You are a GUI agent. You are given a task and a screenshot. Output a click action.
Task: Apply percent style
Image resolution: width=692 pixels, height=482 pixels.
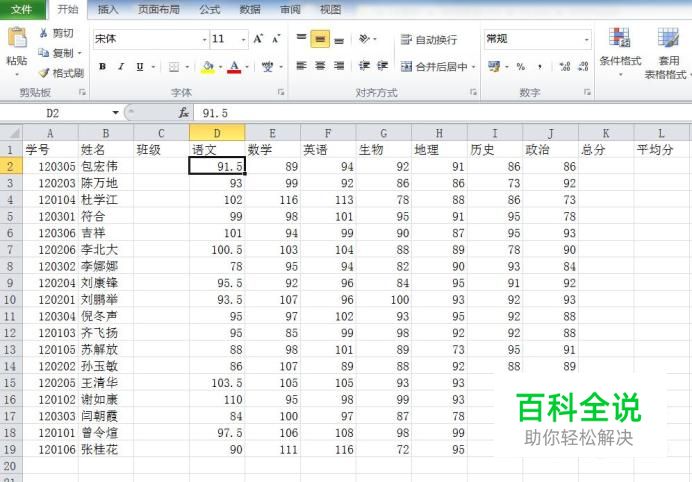pos(521,67)
